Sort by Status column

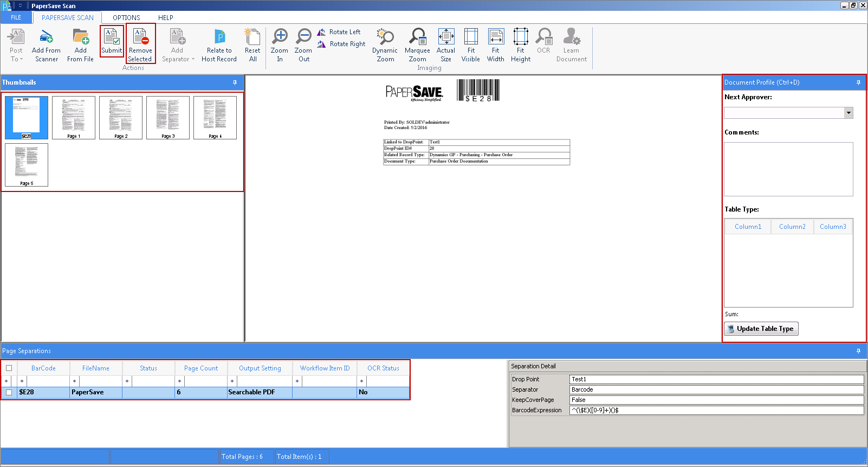click(148, 368)
